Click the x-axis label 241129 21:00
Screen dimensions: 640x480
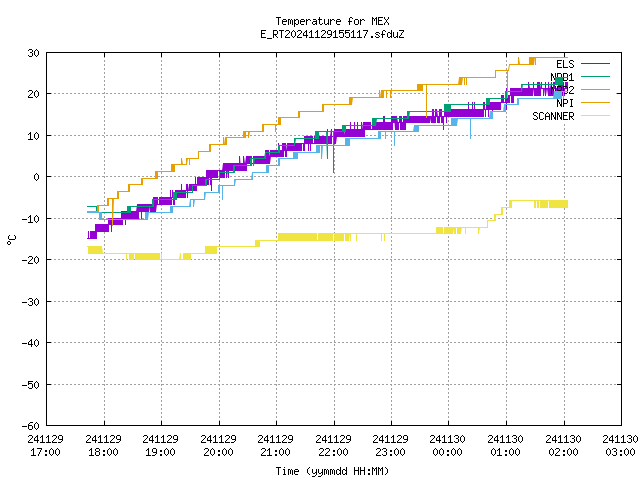(x=276, y=446)
